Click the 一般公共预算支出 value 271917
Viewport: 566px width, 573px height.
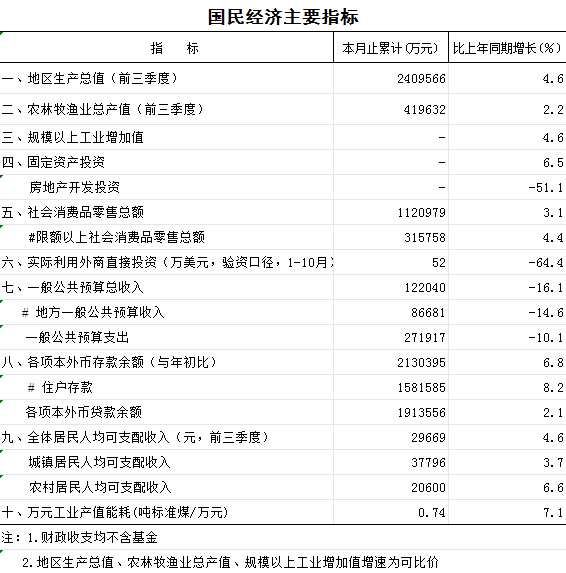tap(391, 337)
